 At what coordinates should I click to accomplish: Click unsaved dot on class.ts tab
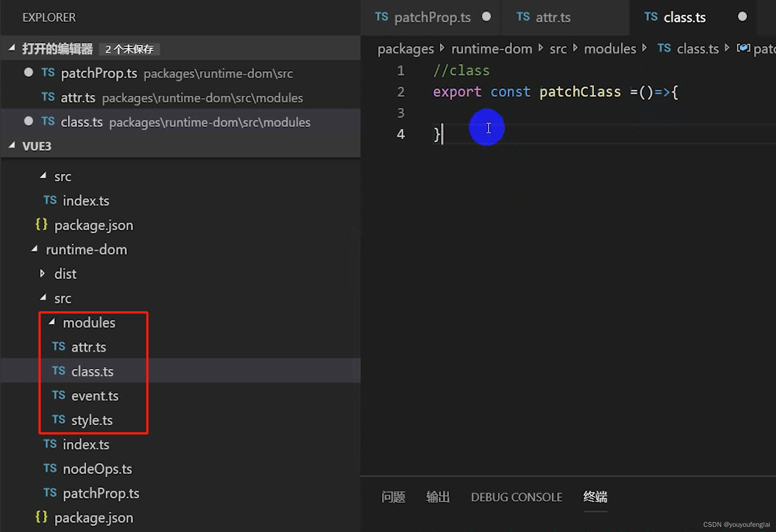[x=742, y=17]
